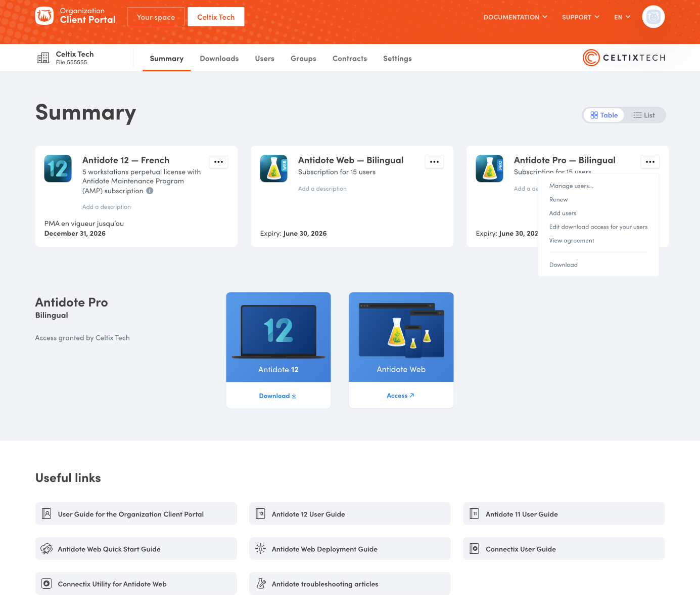
Task: Click the Download link under Antidote 12
Action: (x=277, y=396)
